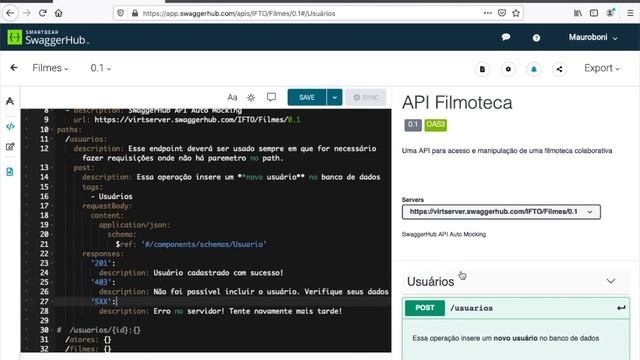Reload the current page

pyautogui.click(x=43, y=13)
